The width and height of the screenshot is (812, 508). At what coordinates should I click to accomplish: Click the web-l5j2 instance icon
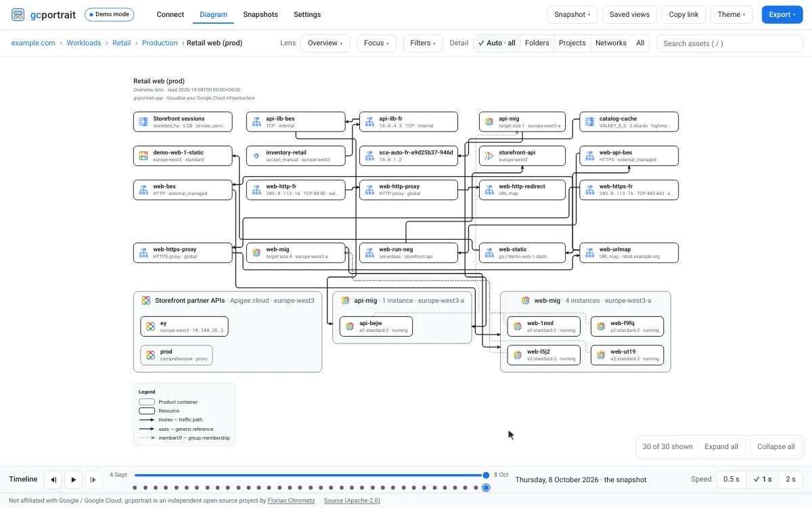click(x=518, y=355)
